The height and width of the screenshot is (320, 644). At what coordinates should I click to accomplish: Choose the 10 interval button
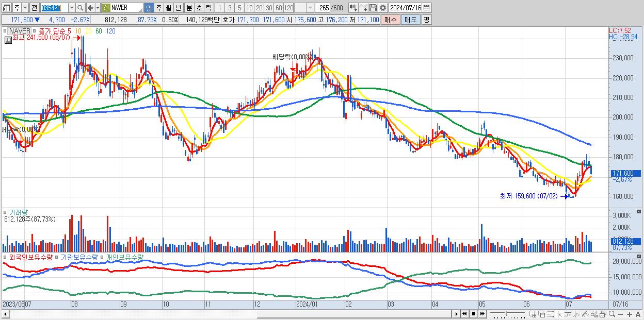(249, 8)
